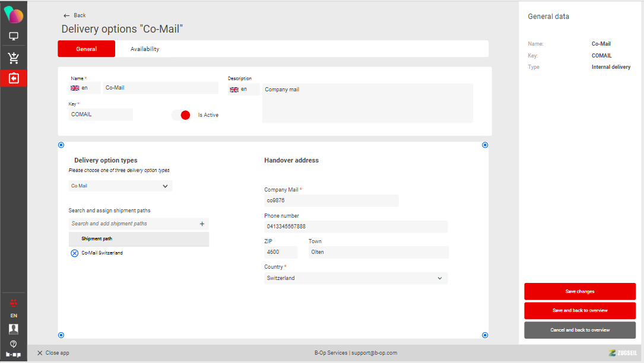
Task: Click the red clipboard return icon
Action: [x=13, y=78]
